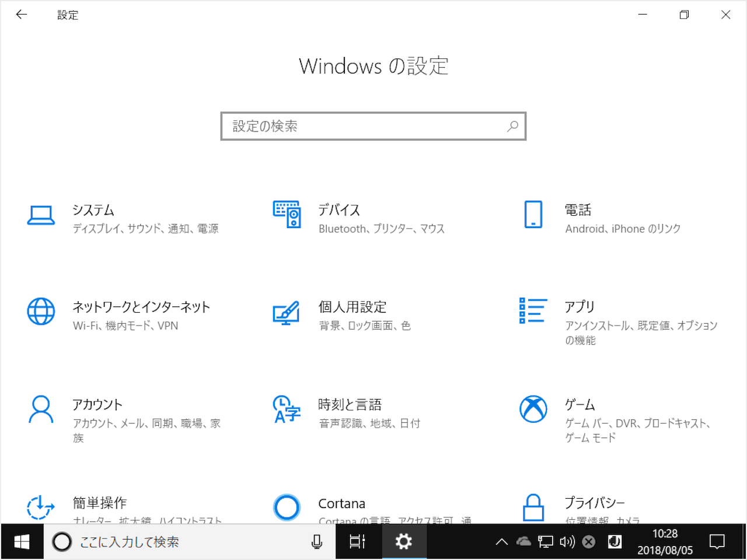This screenshot has width=747, height=560.
Task: Open the アプリ settings category
Action: 580,307
